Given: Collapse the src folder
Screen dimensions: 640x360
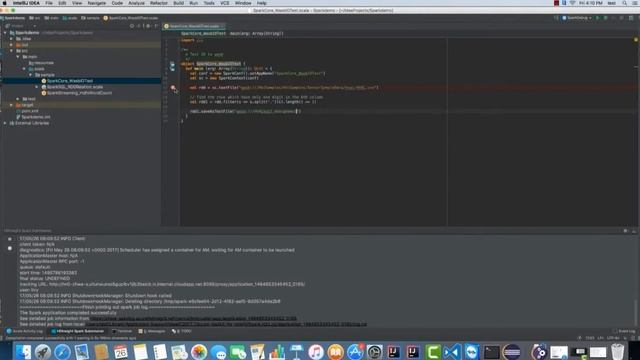Looking at the screenshot, I should (x=11, y=51).
